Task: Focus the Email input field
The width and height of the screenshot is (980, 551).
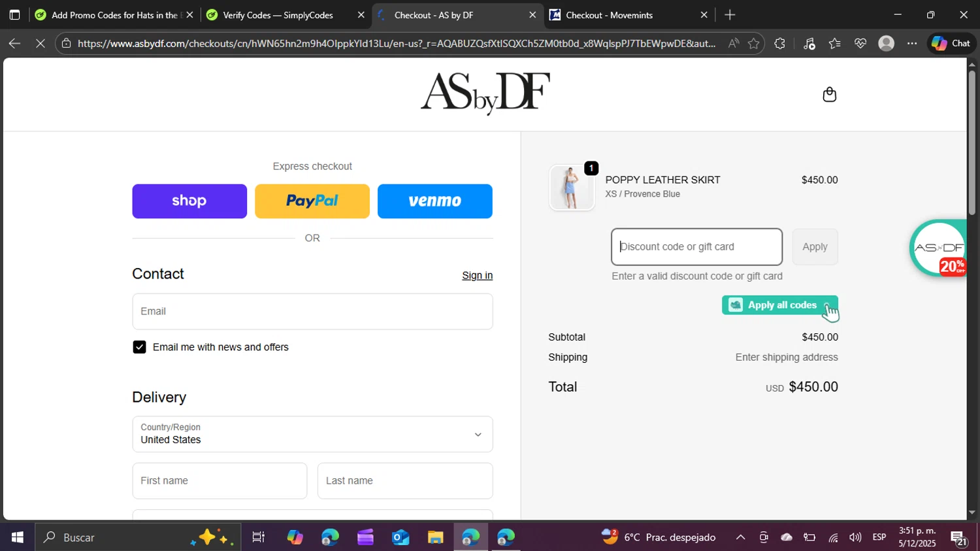Action: pyautogui.click(x=312, y=311)
